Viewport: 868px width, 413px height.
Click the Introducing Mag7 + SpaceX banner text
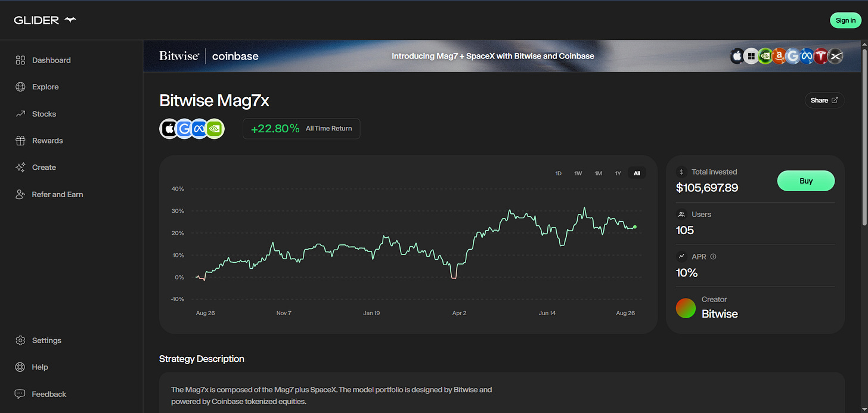click(493, 56)
